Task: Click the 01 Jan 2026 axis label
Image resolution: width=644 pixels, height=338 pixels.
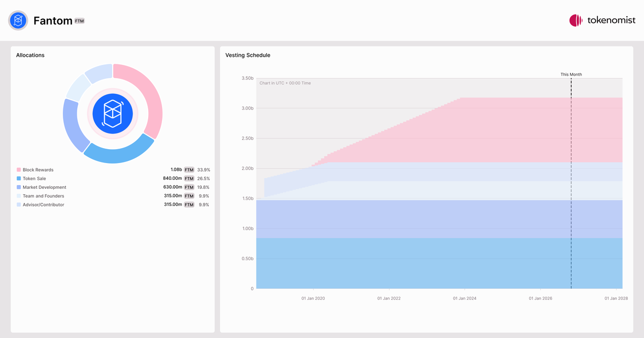Action: (x=540, y=298)
